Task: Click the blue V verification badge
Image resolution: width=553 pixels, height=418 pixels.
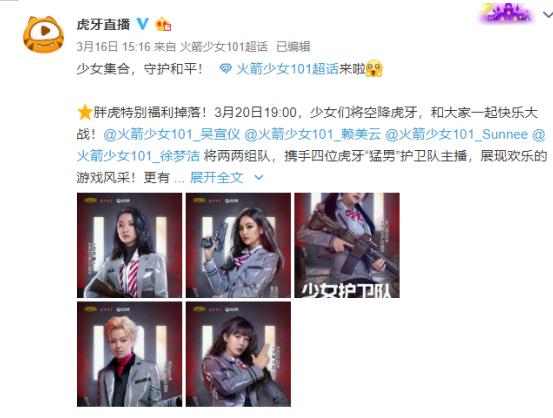Action: click(143, 24)
